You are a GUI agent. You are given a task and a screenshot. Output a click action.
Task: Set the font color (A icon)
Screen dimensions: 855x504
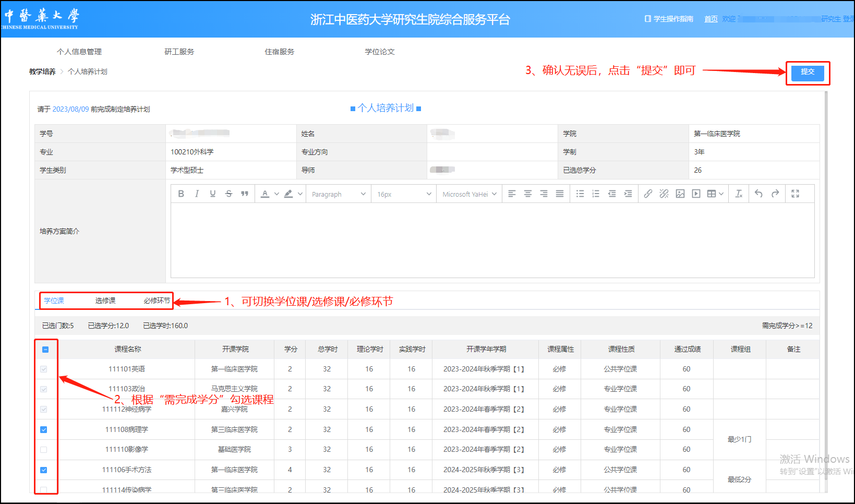pyautogui.click(x=265, y=194)
